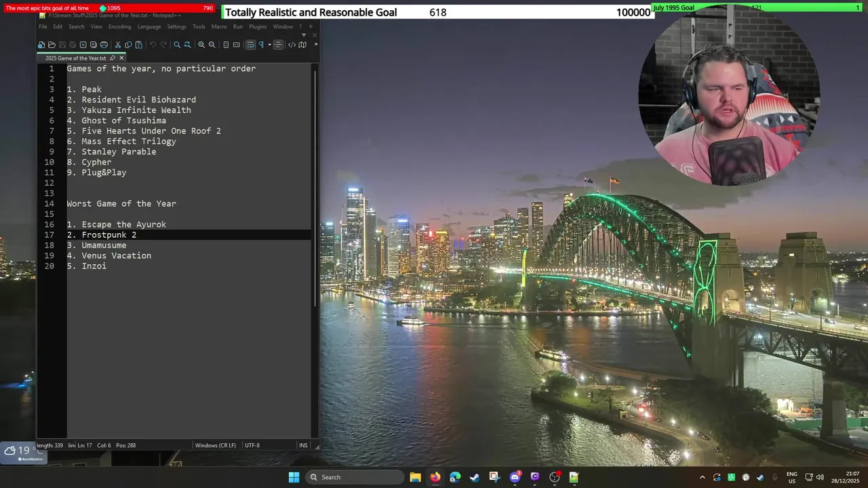Open the Language menu
Viewport: 868px width, 488px height.
[149, 26]
